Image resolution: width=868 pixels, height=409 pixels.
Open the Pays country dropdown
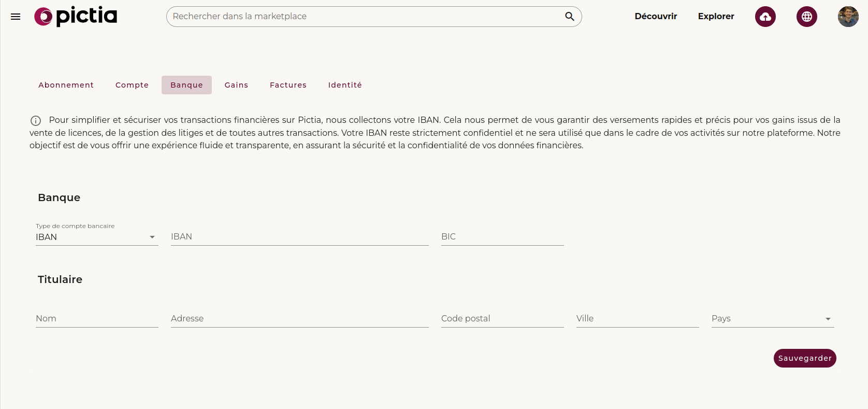pyautogui.click(x=772, y=319)
